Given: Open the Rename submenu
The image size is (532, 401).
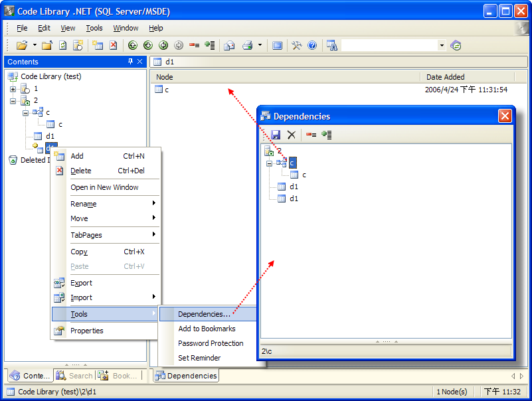Looking at the screenshot, I should click(105, 204).
